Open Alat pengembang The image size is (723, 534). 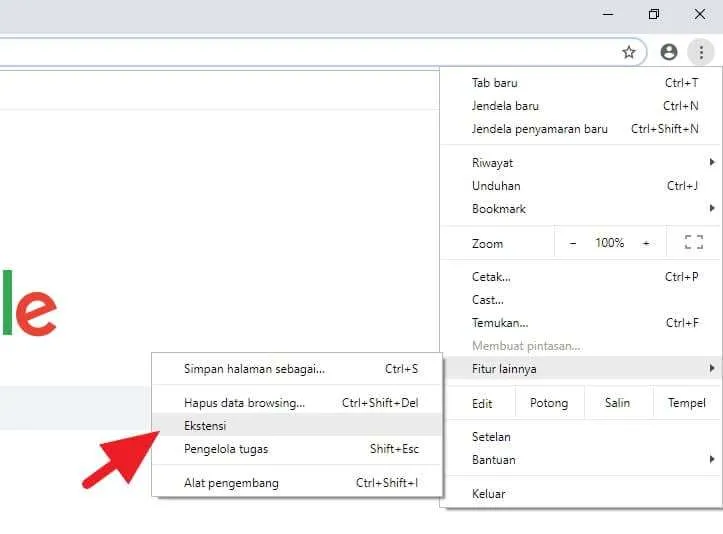pyautogui.click(x=297, y=483)
